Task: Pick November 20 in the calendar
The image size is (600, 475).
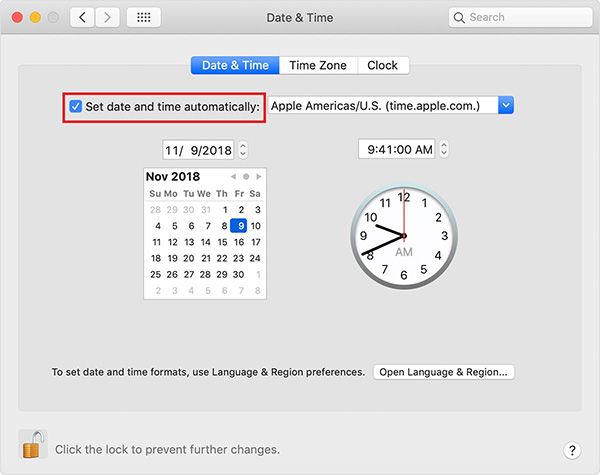Action: click(189, 258)
